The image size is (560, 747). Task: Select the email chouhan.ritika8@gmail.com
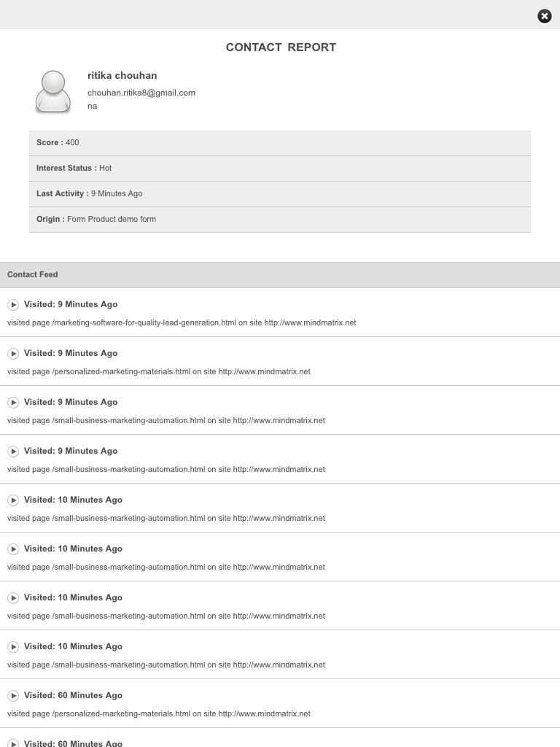[x=141, y=93]
